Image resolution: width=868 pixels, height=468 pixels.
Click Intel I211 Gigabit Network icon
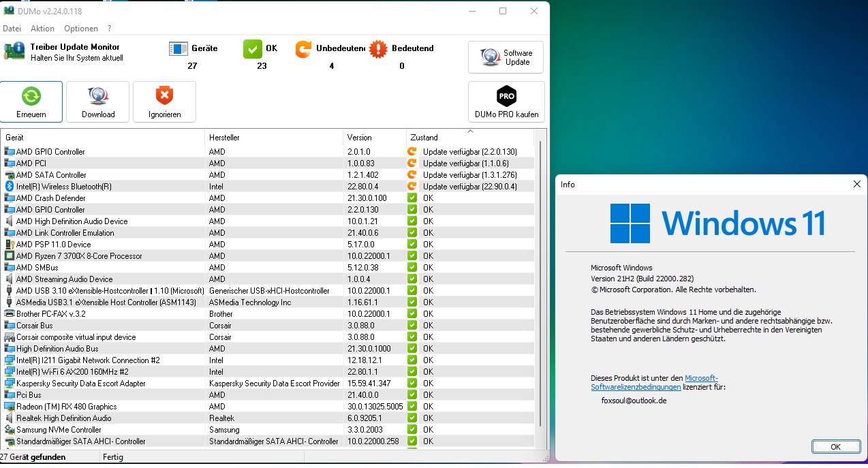point(10,360)
